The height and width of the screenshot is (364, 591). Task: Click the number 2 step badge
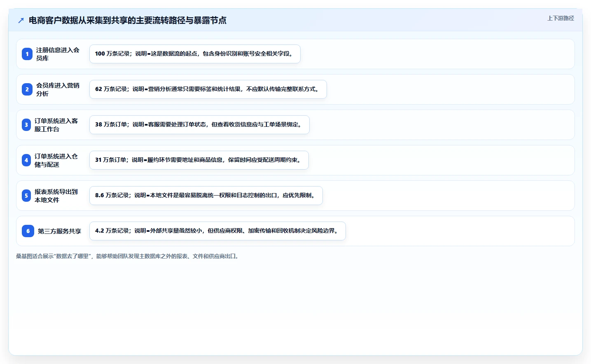point(27,89)
